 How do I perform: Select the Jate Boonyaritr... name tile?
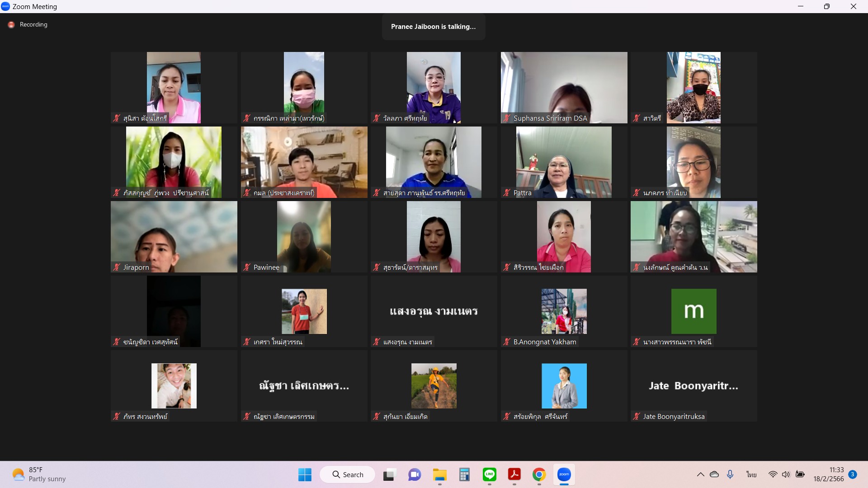(x=694, y=386)
